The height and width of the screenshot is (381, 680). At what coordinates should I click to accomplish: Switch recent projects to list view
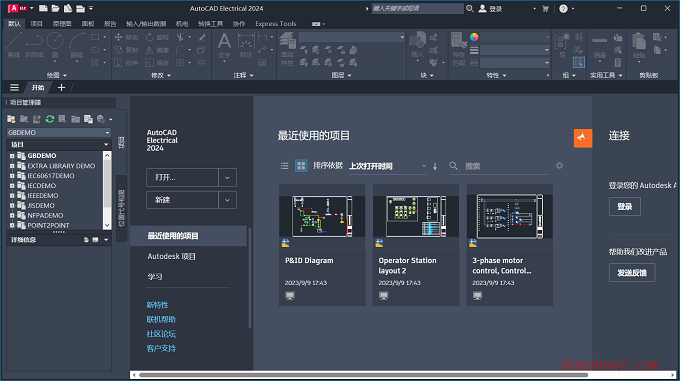pos(284,166)
